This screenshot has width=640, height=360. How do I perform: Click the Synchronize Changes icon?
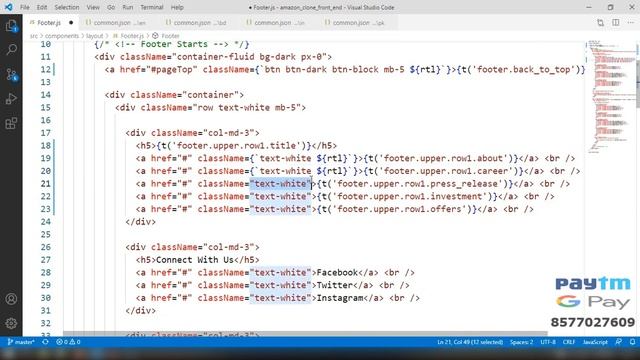[45, 342]
